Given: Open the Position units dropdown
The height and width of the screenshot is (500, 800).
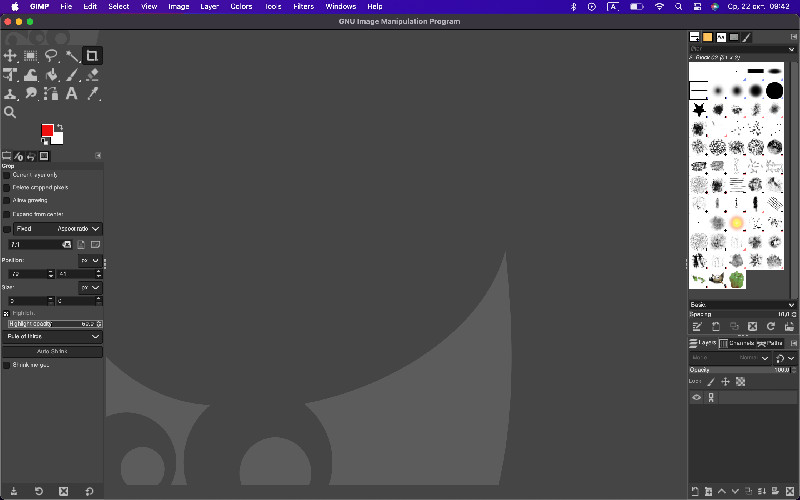Looking at the screenshot, I should tap(90, 260).
